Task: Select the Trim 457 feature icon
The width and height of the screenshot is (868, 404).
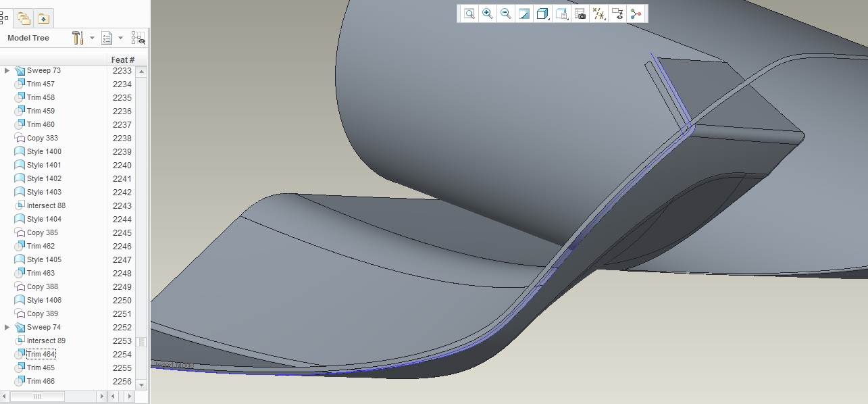Action: (x=20, y=84)
